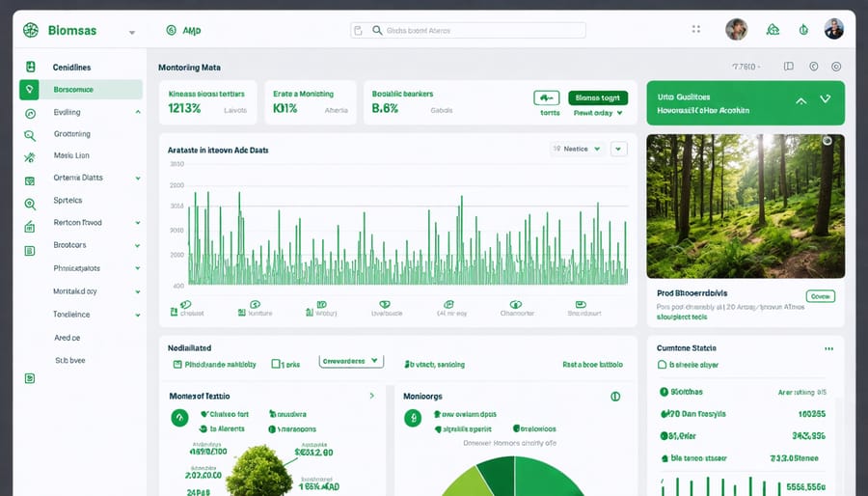This screenshot has height=496, width=868.
Task: Click the building icon beside Rertcon Frwod
Action: tap(30, 227)
